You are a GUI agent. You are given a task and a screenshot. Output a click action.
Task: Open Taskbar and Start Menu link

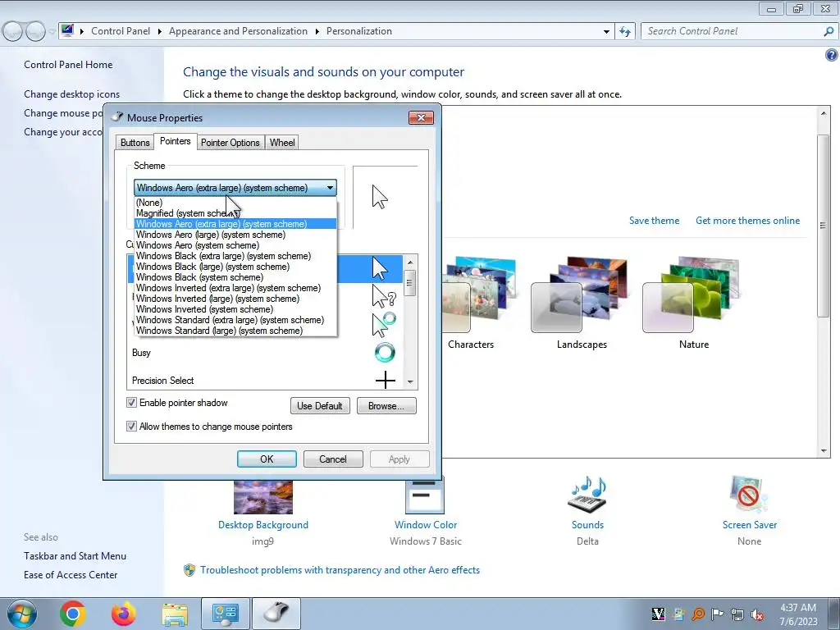[75, 556]
